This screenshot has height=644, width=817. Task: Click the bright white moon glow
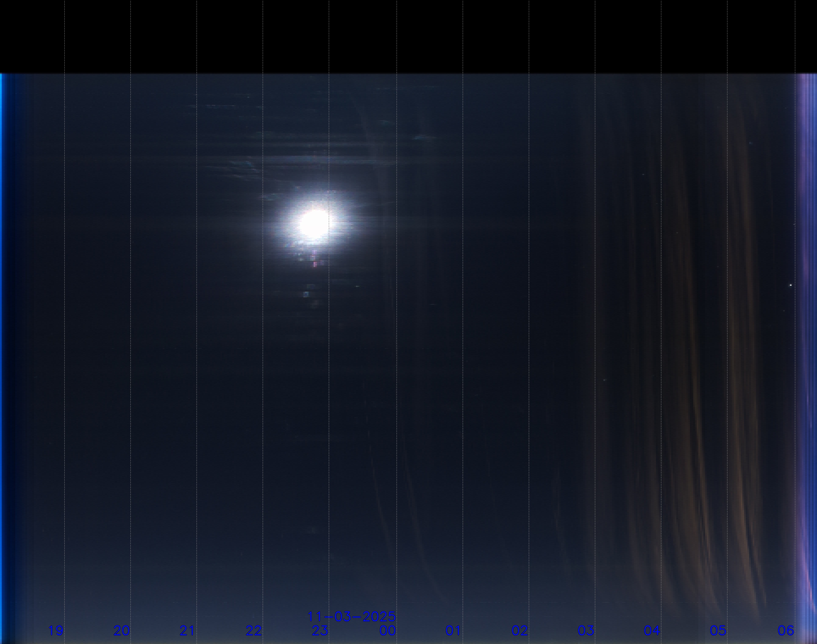pyautogui.click(x=314, y=224)
